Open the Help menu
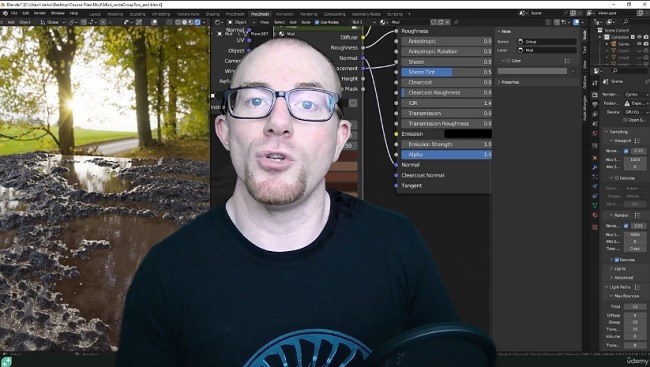 click(73, 13)
